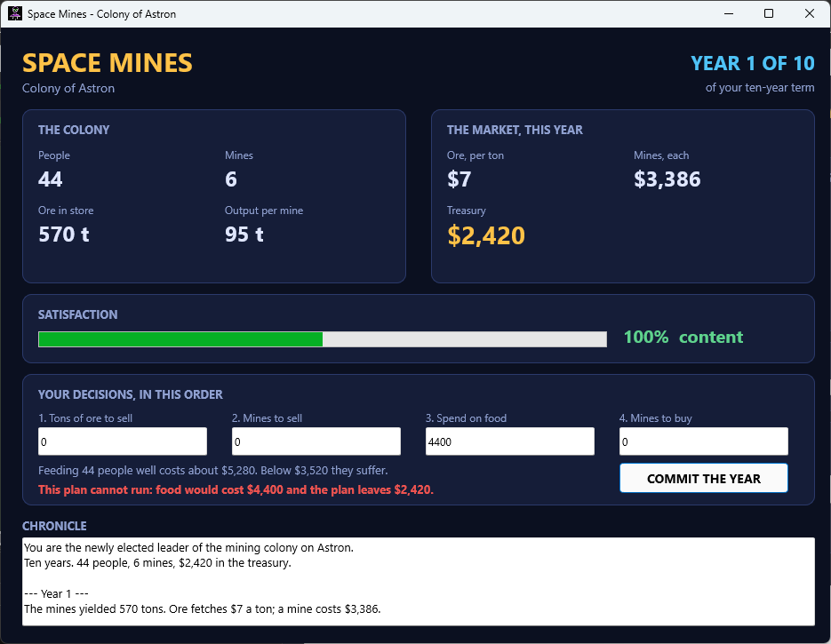
Task: Click the Space Mines app icon in title bar
Action: point(15,14)
